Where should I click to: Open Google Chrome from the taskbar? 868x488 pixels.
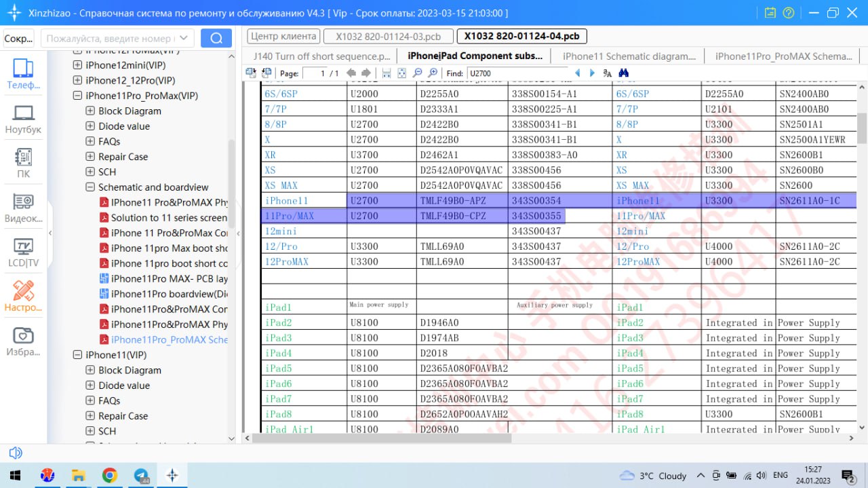point(110,475)
